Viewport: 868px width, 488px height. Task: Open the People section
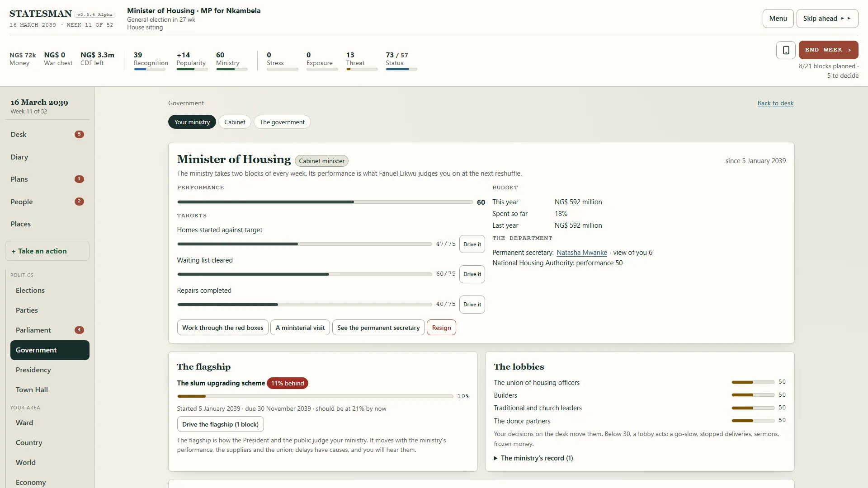click(x=47, y=202)
